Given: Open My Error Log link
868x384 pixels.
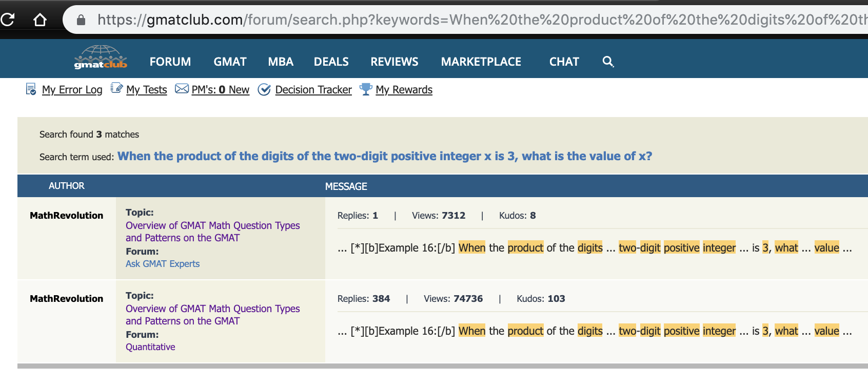Looking at the screenshot, I should tap(72, 90).
